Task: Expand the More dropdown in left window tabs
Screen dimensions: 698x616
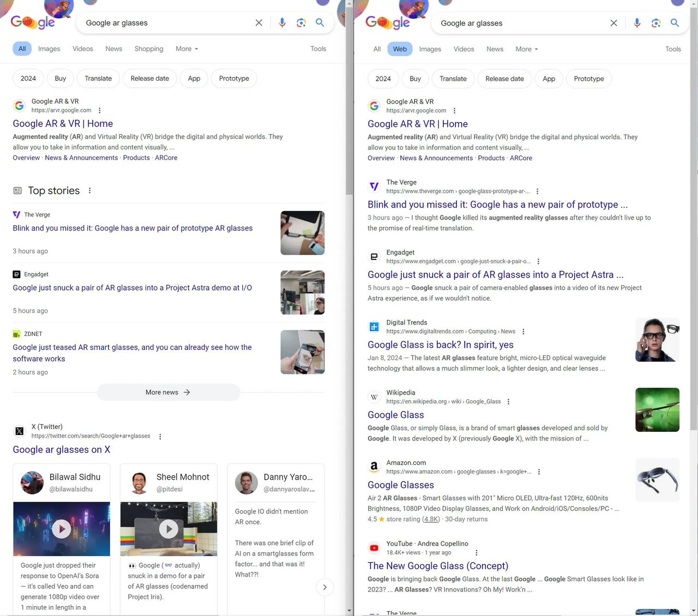Action: coord(187,49)
